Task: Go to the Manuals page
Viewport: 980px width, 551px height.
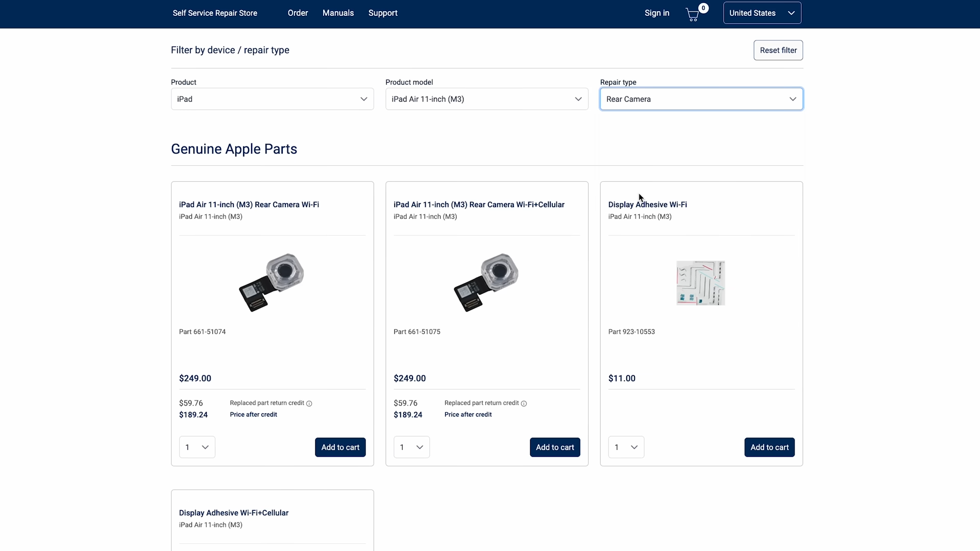Action: click(x=338, y=13)
